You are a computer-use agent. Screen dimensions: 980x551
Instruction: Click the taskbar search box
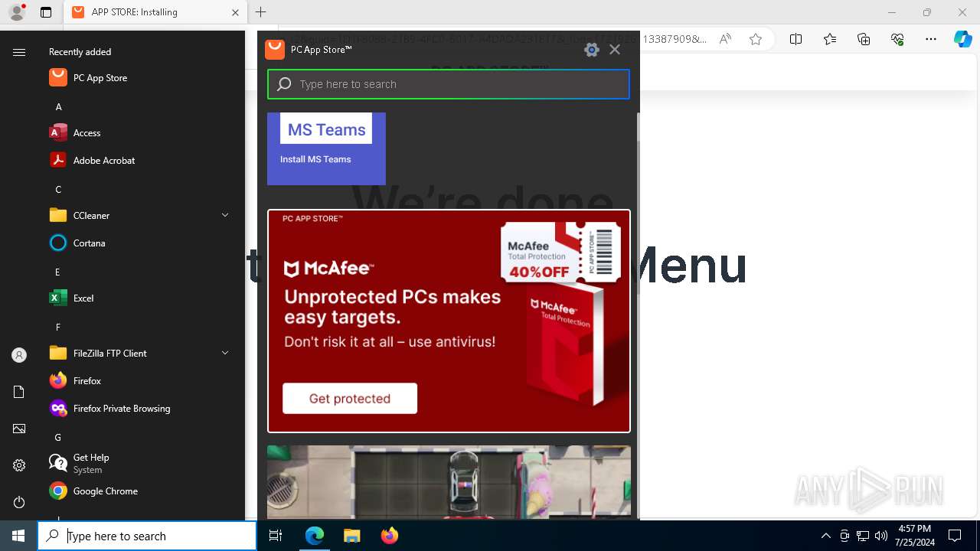coord(147,536)
